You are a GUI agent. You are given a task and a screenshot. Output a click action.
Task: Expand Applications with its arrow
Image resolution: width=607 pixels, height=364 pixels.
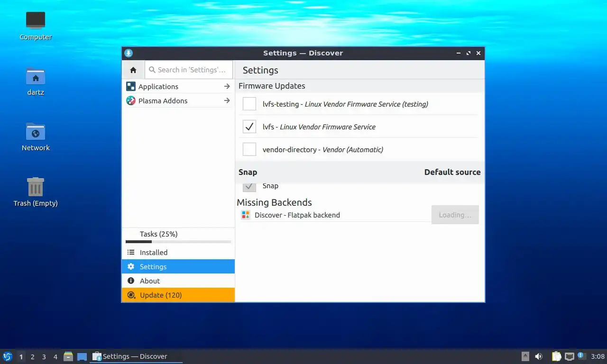(227, 86)
